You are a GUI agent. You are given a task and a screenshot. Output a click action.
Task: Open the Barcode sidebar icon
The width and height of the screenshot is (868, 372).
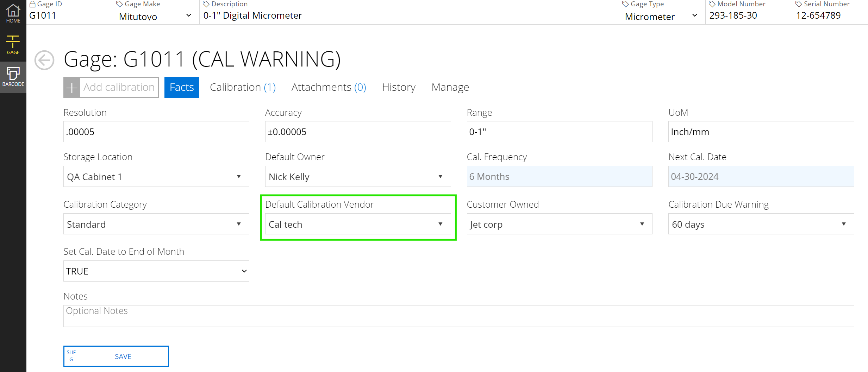(x=13, y=77)
